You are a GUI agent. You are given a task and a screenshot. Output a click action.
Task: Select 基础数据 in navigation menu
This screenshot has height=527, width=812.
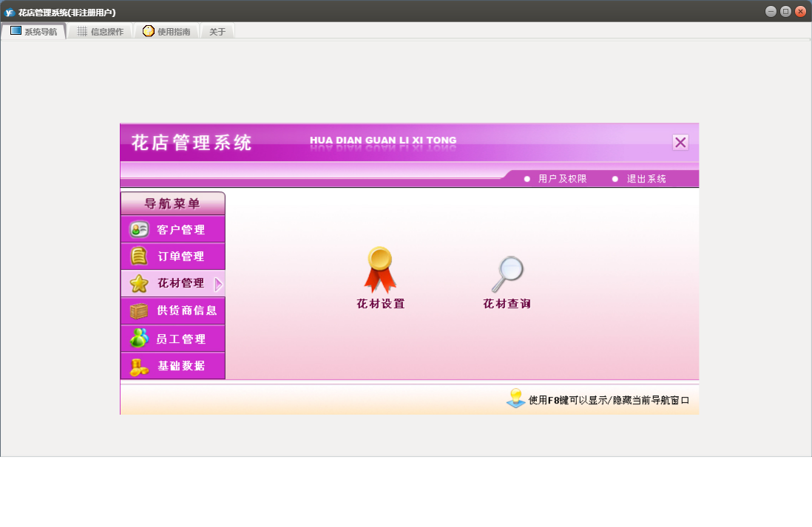click(173, 366)
